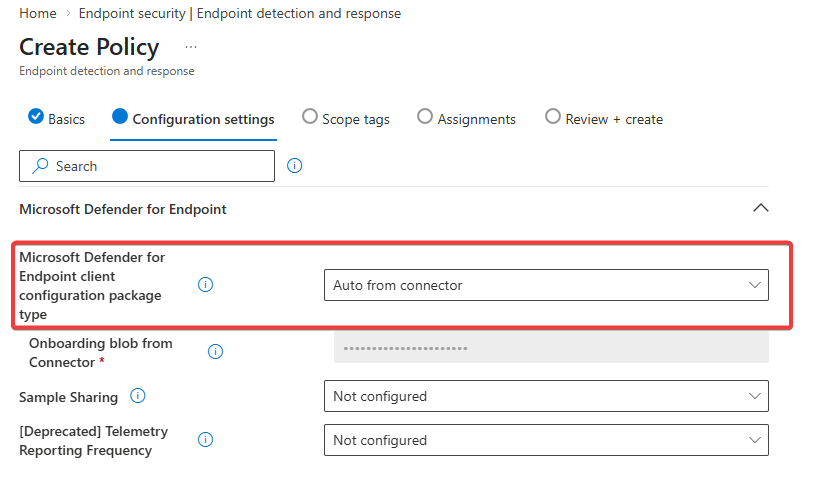The width and height of the screenshot is (826, 495).
Task: Select the Review + create step circle
Action: (x=553, y=116)
